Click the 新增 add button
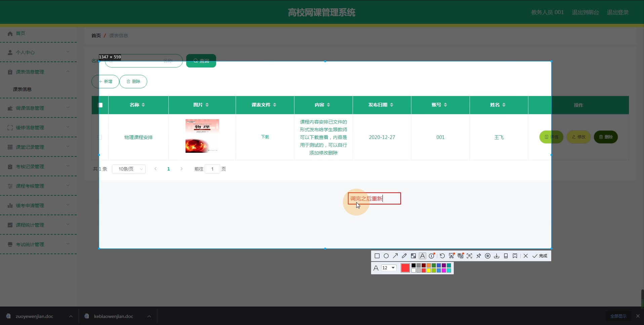 [x=105, y=82]
